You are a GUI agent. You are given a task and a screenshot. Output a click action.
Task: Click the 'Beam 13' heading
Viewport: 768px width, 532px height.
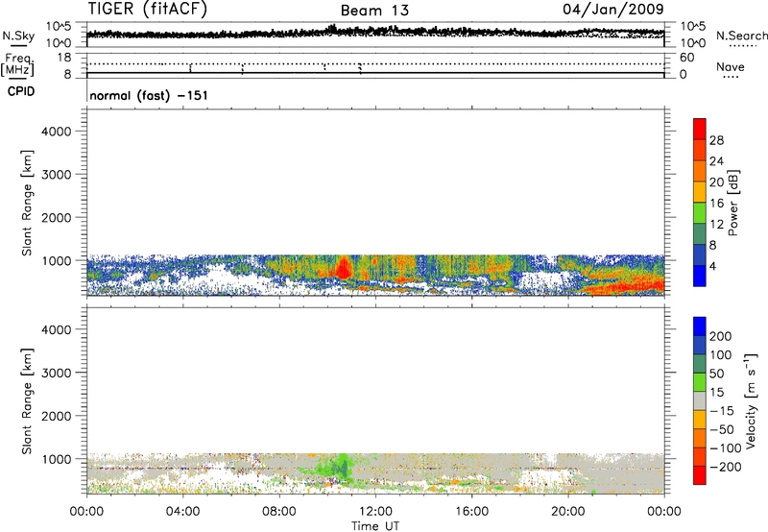tap(374, 11)
